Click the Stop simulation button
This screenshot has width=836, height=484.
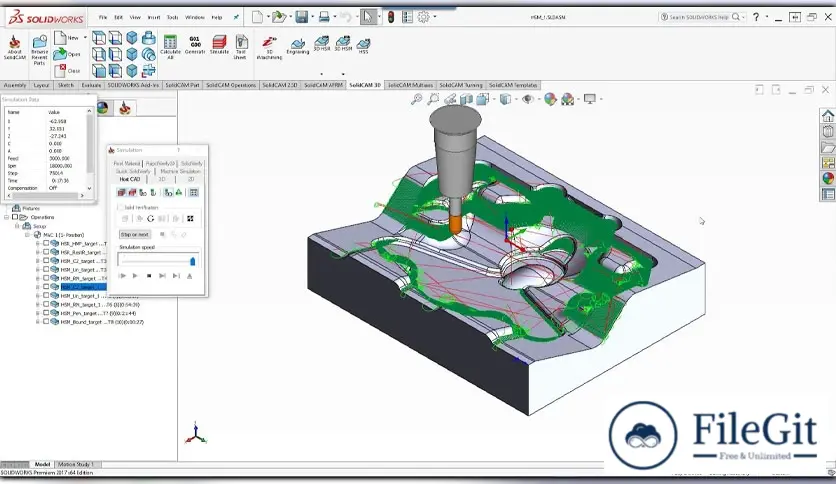[x=149, y=276]
